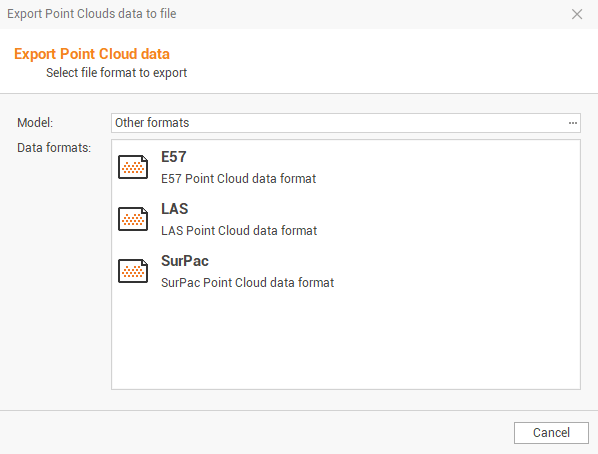
Task: Click the SurPac point cloud file icon
Action: (x=133, y=271)
